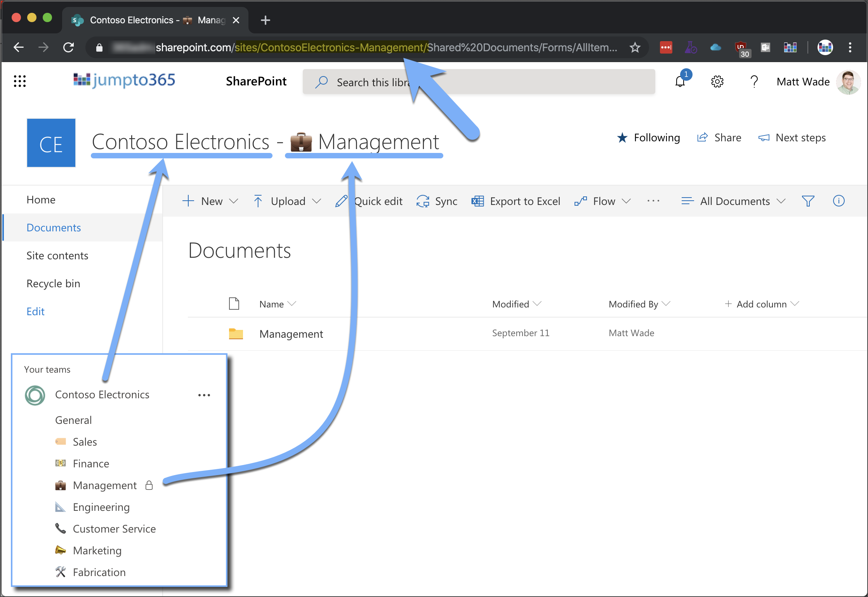868x597 pixels.
Task: Open the Management folder
Action: tap(291, 334)
